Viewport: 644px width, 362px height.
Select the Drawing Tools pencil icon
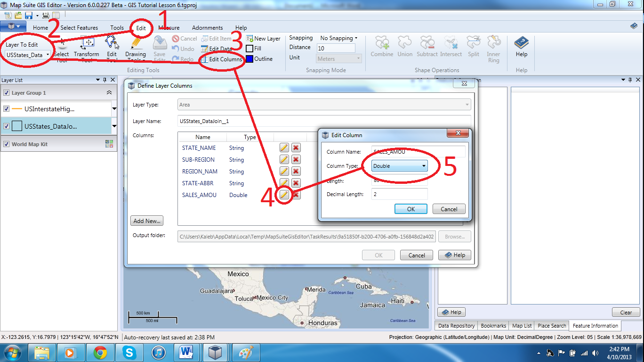point(136,43)
